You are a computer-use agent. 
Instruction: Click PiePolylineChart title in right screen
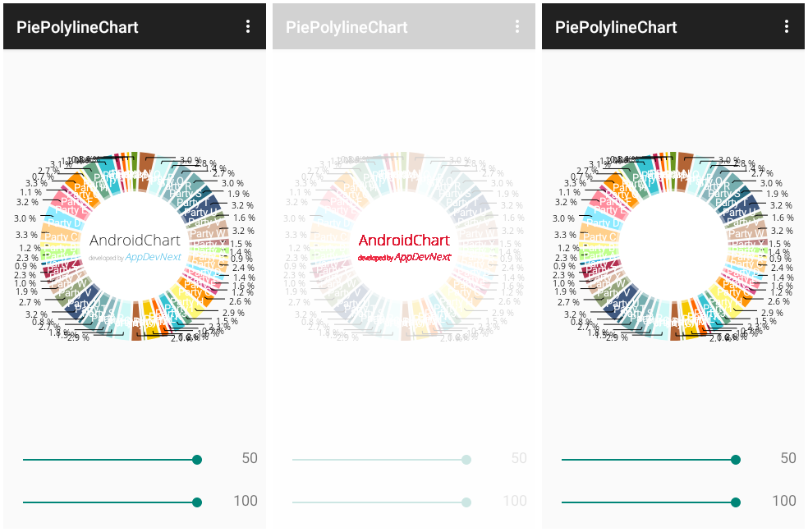(x=616, y=27)
